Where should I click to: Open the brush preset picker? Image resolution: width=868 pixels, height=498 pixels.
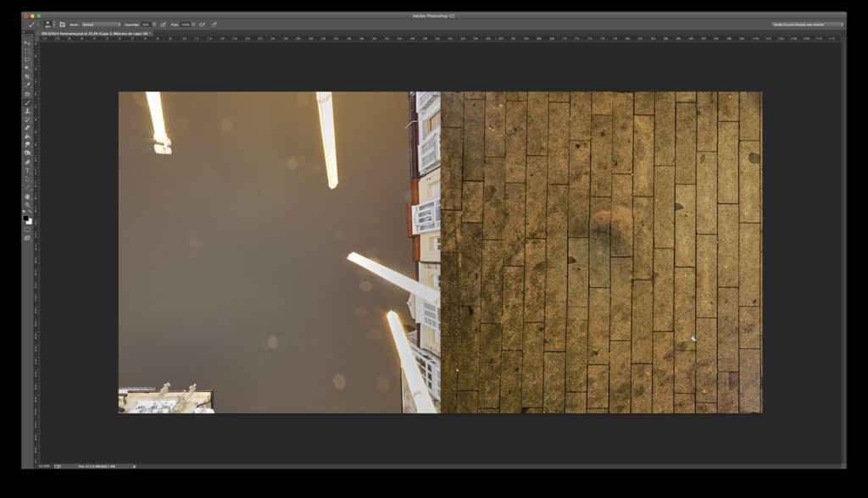(x=48, y=25)
